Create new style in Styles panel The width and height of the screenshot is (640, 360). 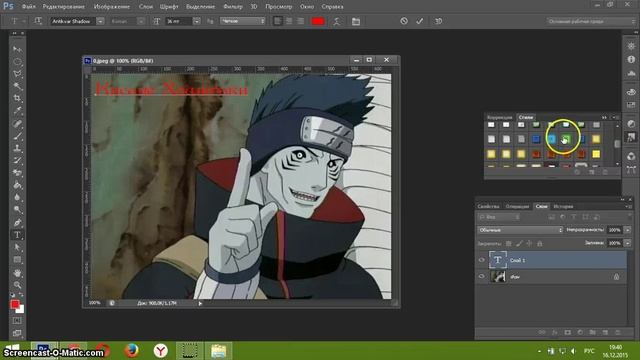pyautogui.click(x=591, y=173)
